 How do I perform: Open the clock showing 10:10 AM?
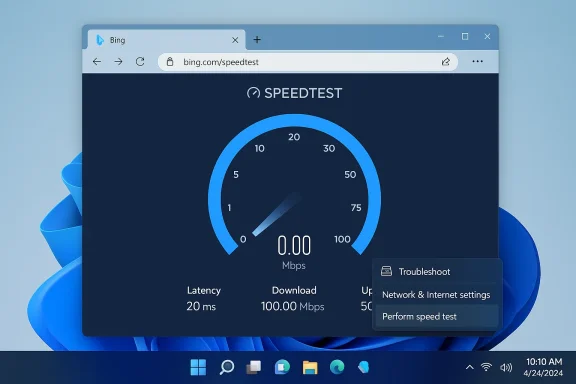point(544,367)
